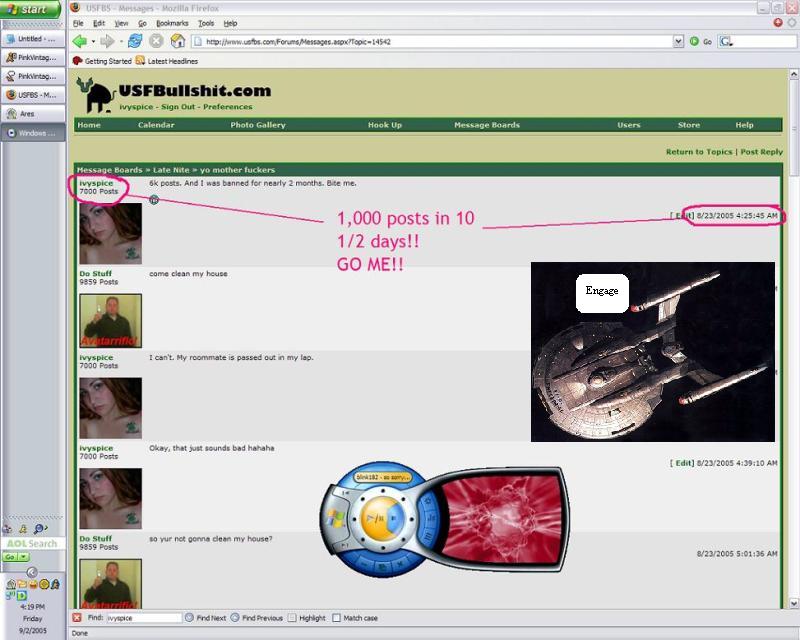This screenshot has height=640, width=800.
Task: Click the Post Reply link
Action: [x=761, y=152]
